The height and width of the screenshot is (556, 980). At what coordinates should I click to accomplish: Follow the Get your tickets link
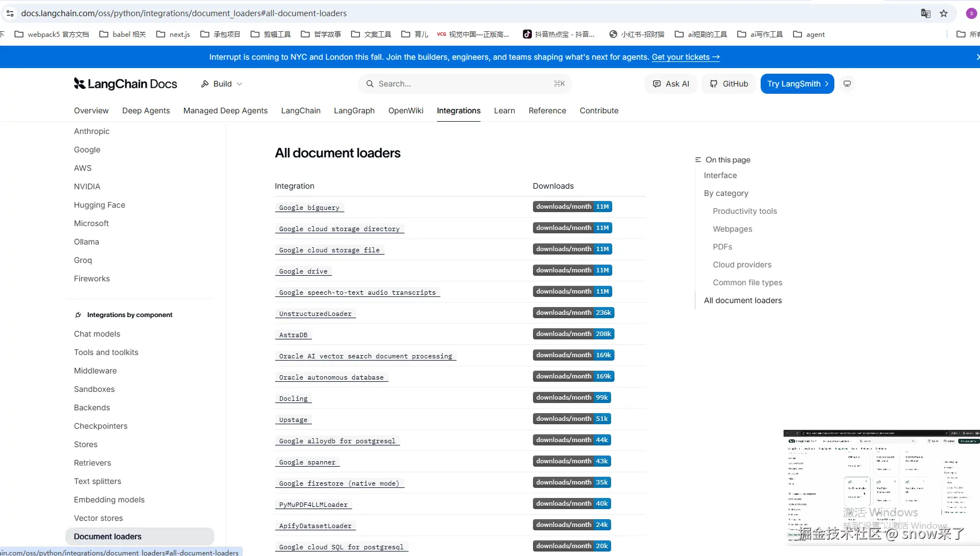686,57
